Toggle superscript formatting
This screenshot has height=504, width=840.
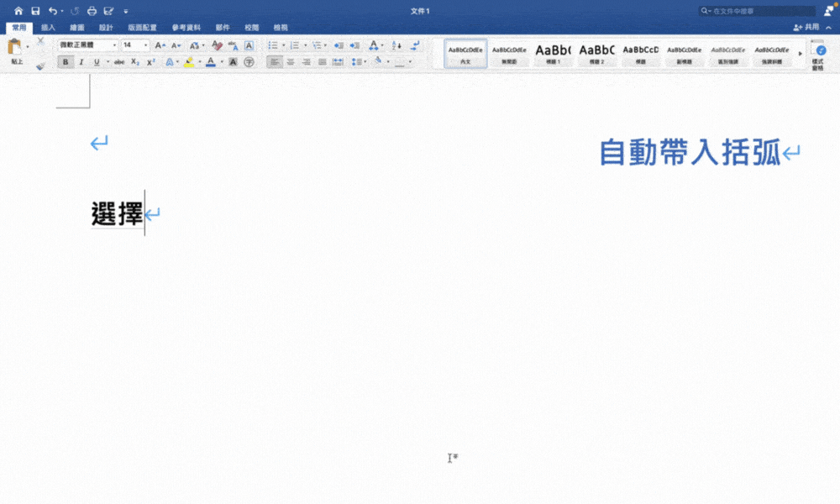tap(151, 62)
